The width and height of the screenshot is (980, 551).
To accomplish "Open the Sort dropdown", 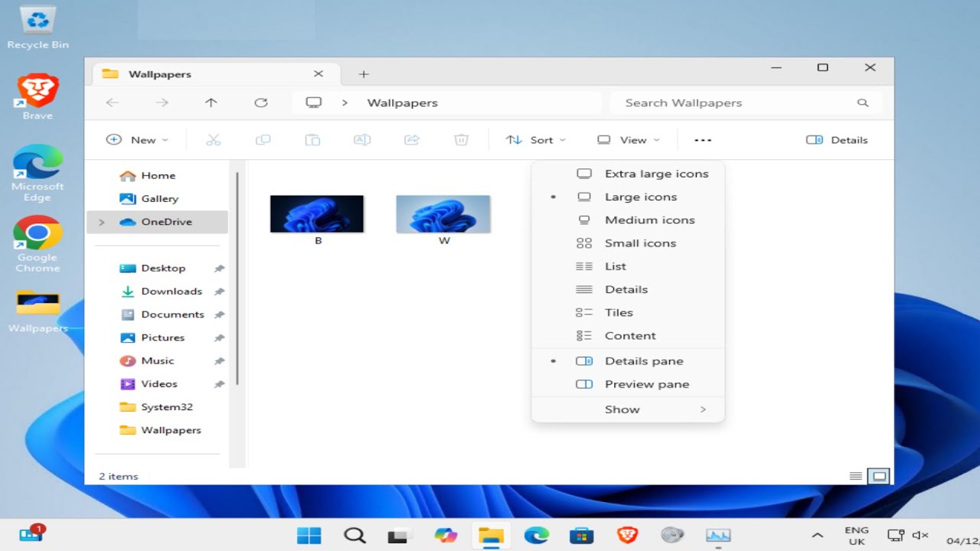I will [535, 140].
